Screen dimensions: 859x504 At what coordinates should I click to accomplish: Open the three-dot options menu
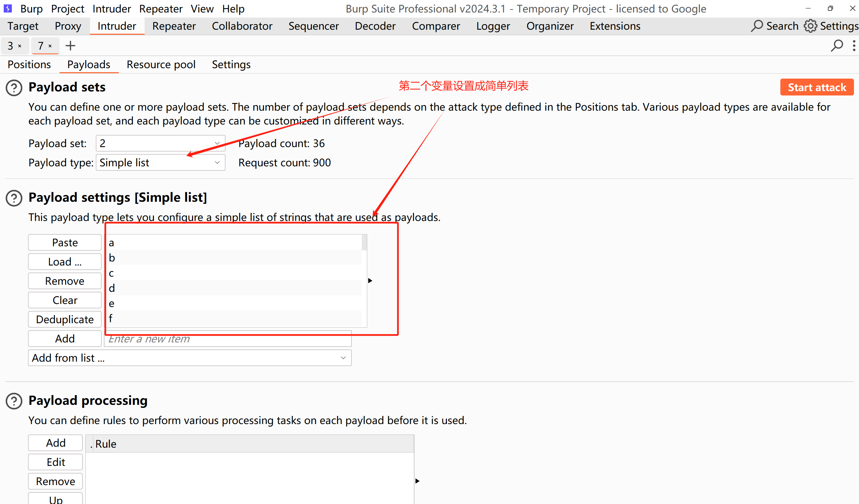[854, 46]
